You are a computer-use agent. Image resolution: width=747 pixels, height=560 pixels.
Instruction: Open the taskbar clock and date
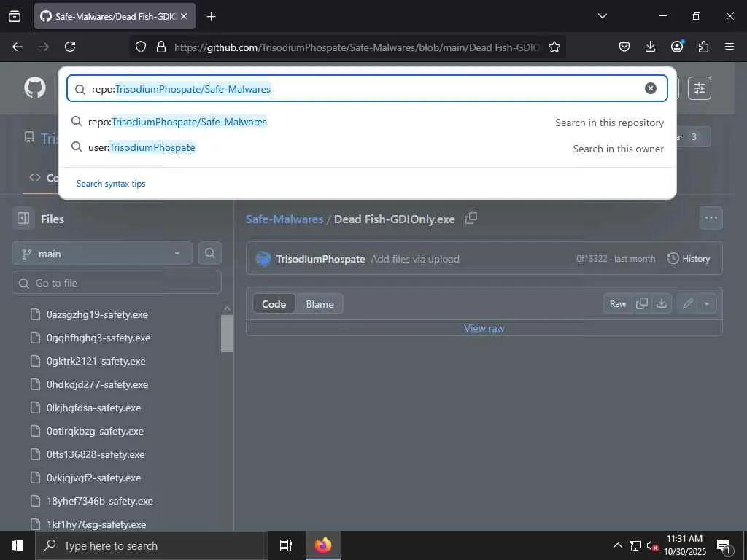[x=684, y=545]
